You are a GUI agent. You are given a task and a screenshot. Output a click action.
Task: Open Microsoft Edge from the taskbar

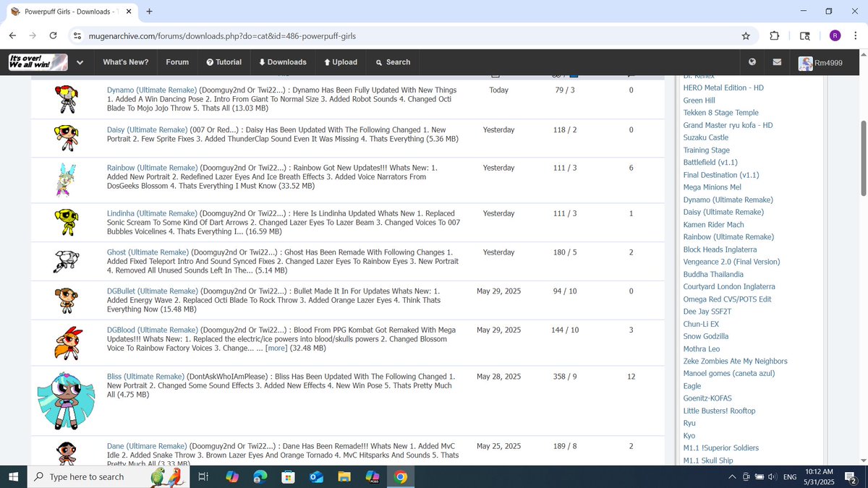(260, 476)
